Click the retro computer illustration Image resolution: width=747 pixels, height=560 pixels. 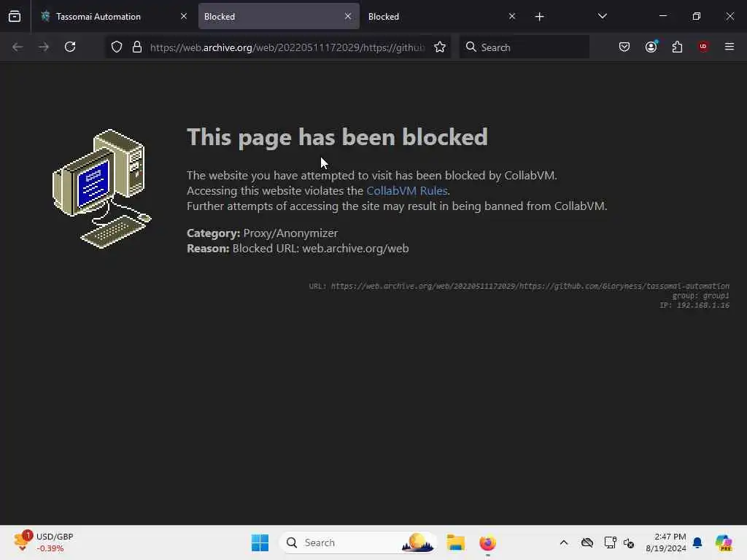point(101,189)
